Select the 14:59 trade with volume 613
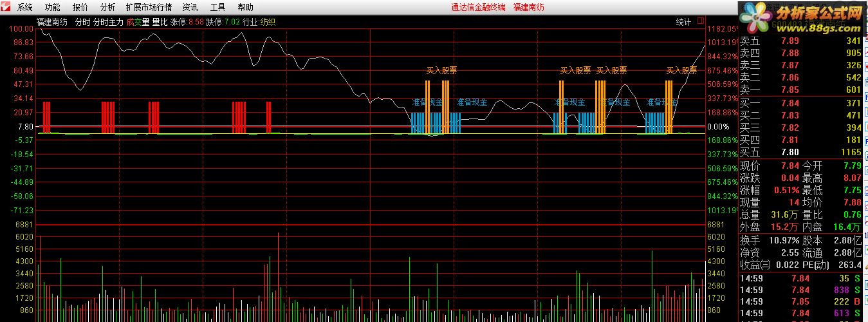 pyautogui.click(x=801, y=314)
